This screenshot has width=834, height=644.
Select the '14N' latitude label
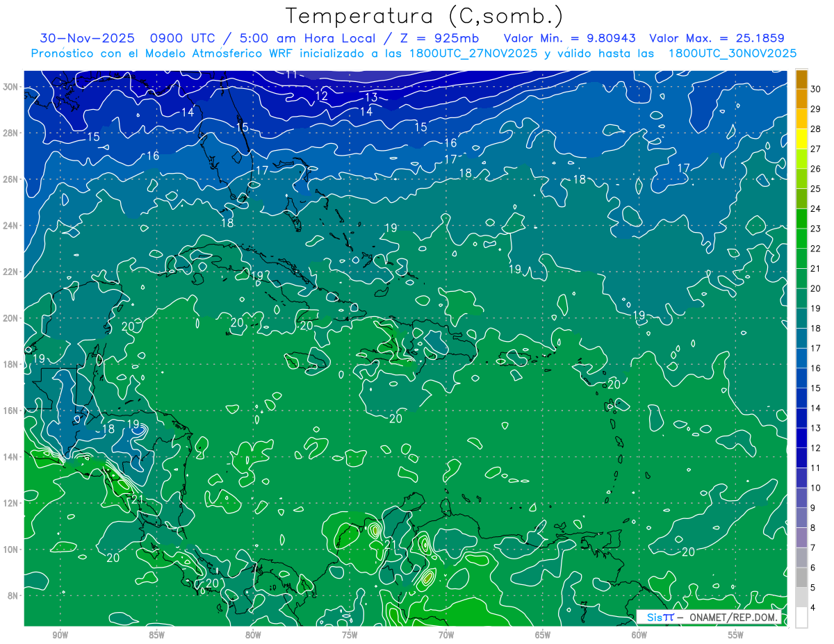pyautogui.click(x=11, y=456)
